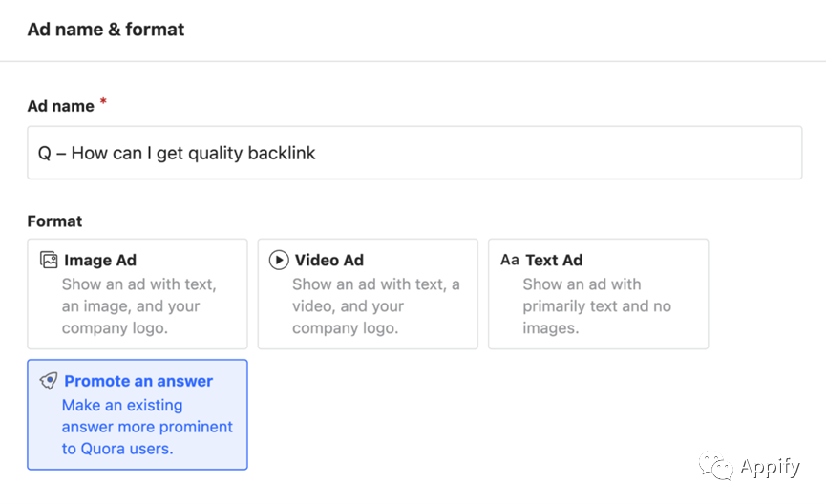
Task: Click the 'video, and your company logo' description
Action: [x=349, y=317]
